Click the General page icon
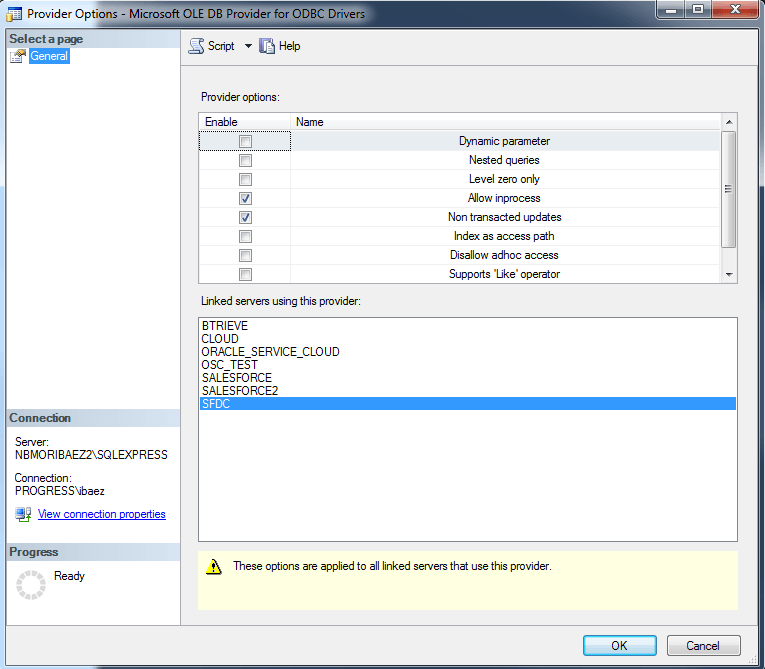Image resolution: width=765 pixels, height=669 pixels. (x=17, y=56)
